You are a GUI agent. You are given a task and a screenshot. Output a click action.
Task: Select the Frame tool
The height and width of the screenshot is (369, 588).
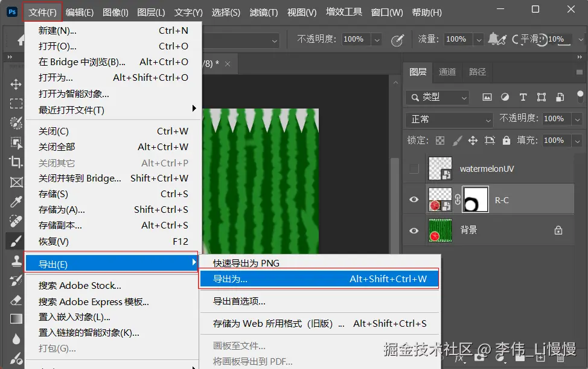[x=16, y=183]
